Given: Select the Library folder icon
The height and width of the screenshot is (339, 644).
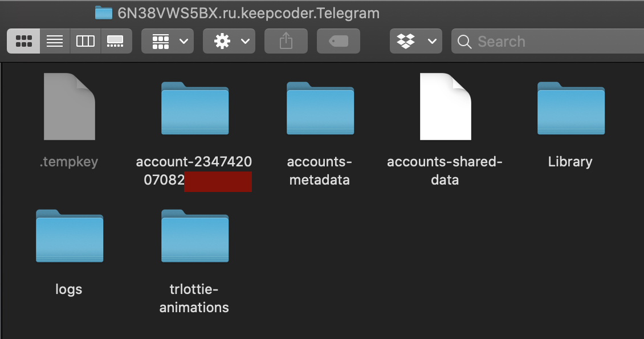Looking at the screenshot, I should pyautogui.click(x=571, y=108).
